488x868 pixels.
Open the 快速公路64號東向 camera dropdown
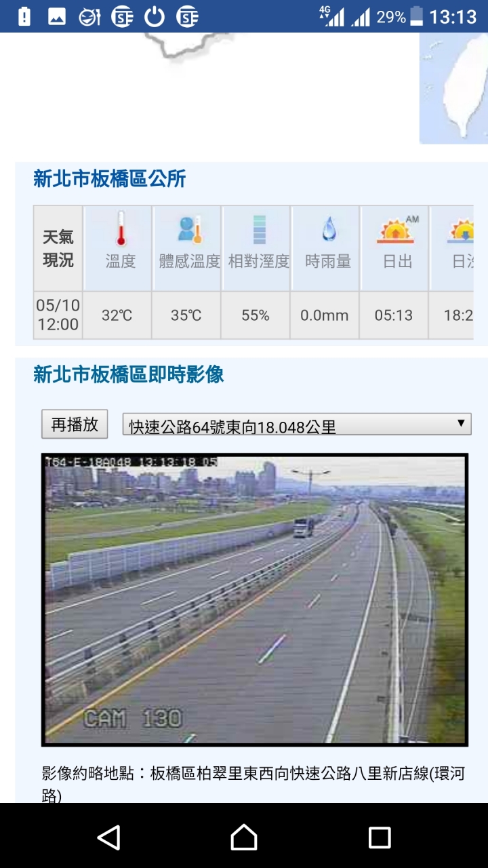click(x=297, y=425)
